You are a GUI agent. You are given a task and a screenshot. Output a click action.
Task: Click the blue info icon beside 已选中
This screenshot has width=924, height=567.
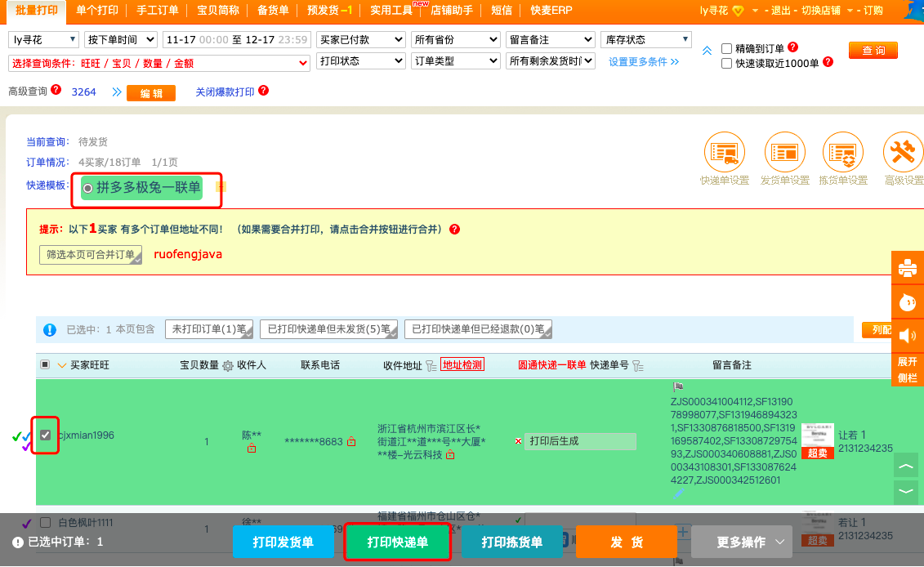coord(50,330)
